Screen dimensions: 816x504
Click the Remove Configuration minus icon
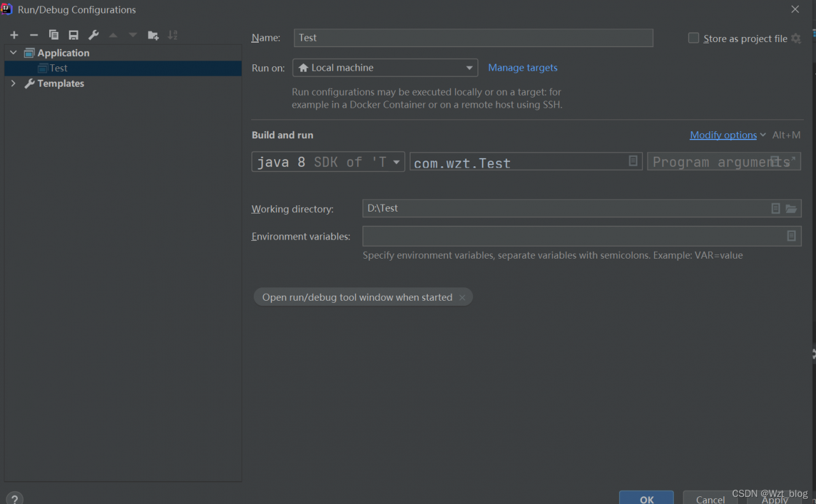click(x=34, y=35)
